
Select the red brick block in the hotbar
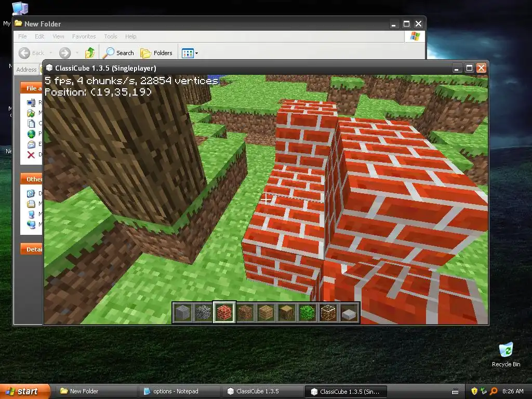coord(224,312)
